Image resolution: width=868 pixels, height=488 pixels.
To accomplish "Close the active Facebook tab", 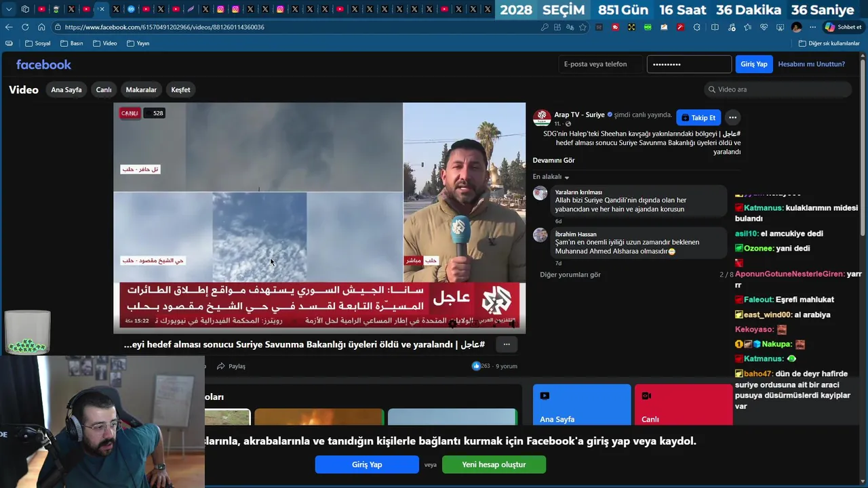I will (101, 9).
